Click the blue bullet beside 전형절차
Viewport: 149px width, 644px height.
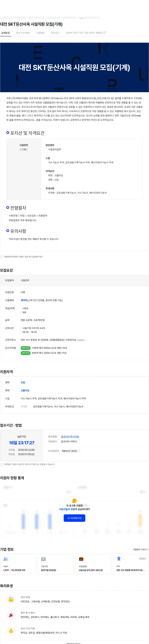(x=8, y=207)
